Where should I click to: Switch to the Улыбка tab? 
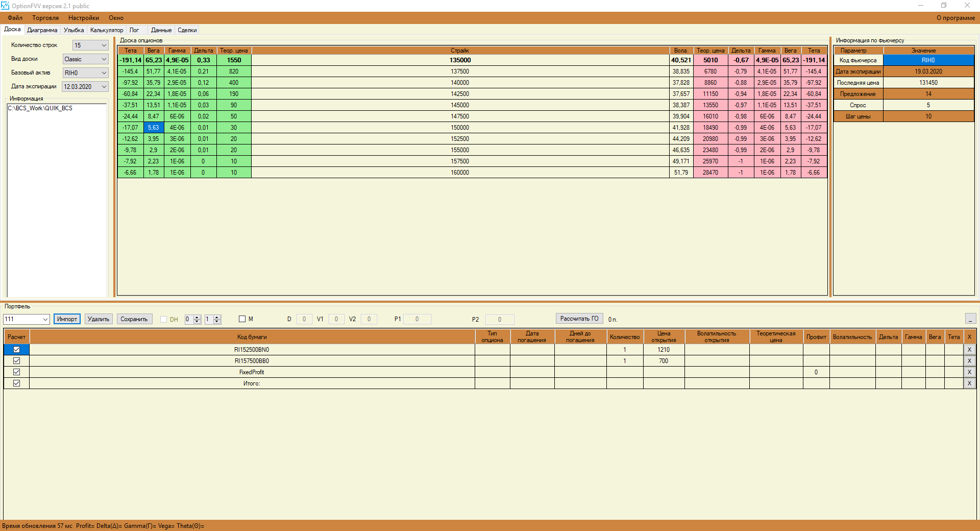[74, 30]
